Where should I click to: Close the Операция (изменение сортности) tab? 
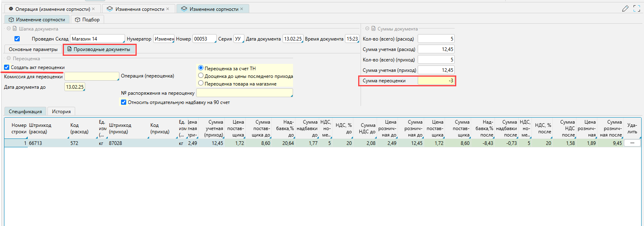click(94, 9)
